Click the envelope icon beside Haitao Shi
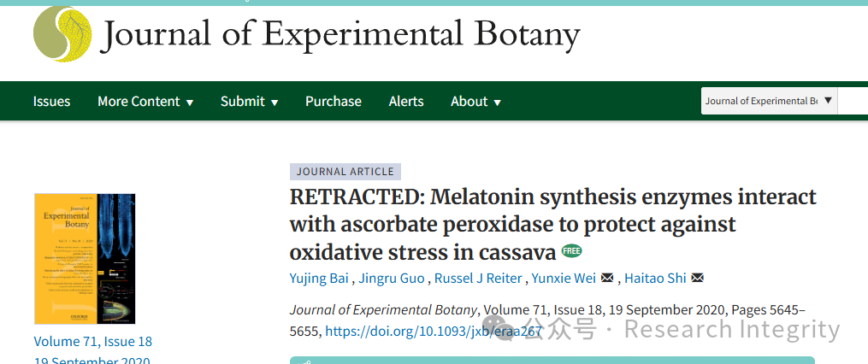Viewport: 868px width, 364px height. [x=698, y=278]
